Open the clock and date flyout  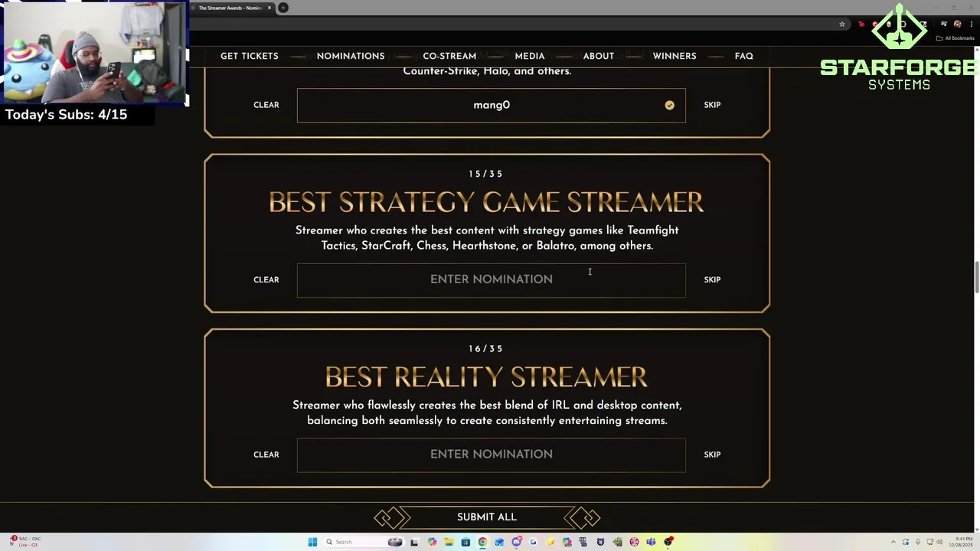[x=961, y=542]
